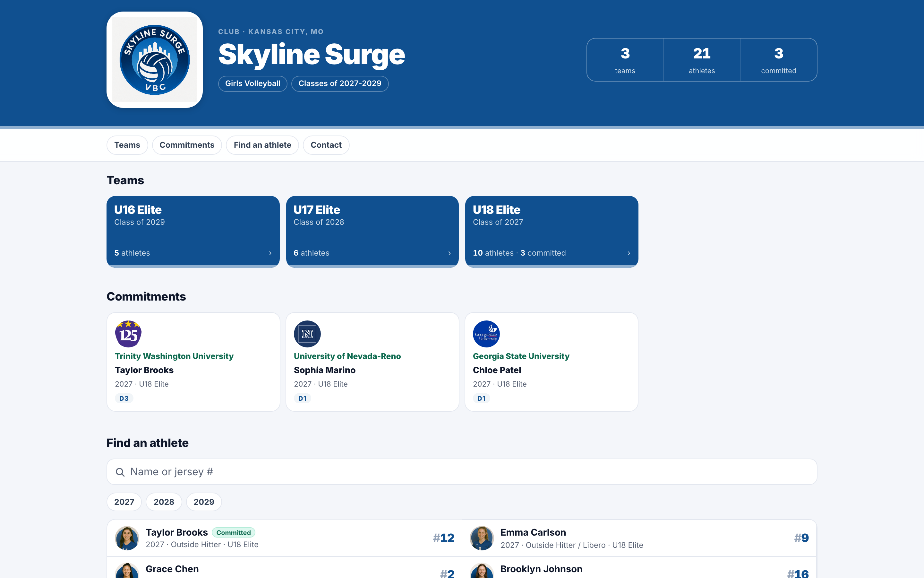
Task: Click jersey number #9
Action: click(x=801, y=538)
